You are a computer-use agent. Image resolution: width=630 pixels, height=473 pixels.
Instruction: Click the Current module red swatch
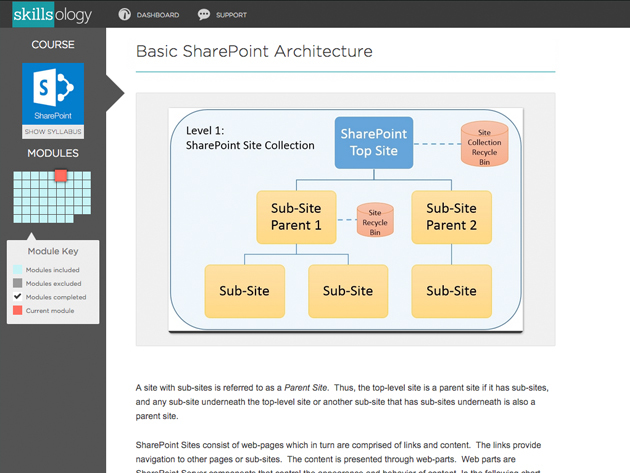17,311
